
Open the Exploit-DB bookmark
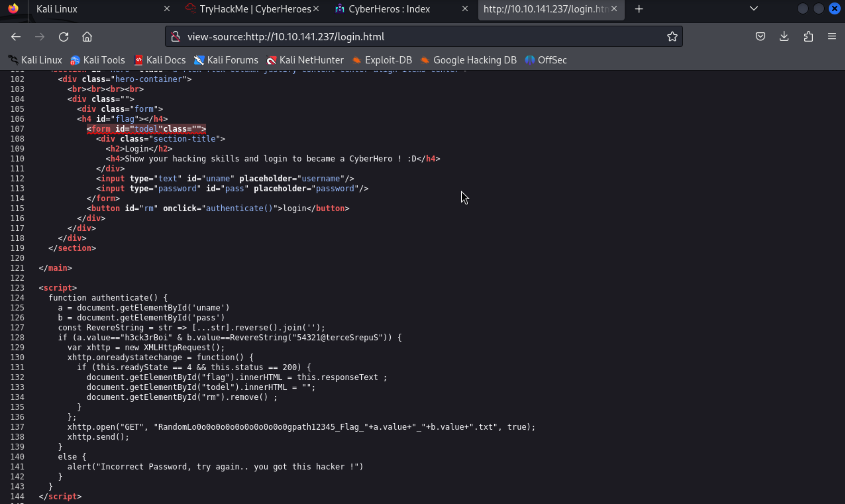pos(382,60)
